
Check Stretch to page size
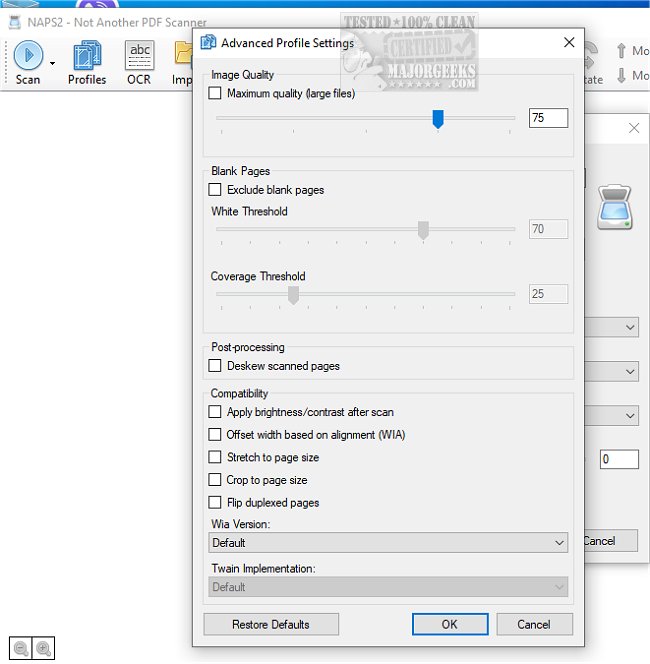pos(215,457)
